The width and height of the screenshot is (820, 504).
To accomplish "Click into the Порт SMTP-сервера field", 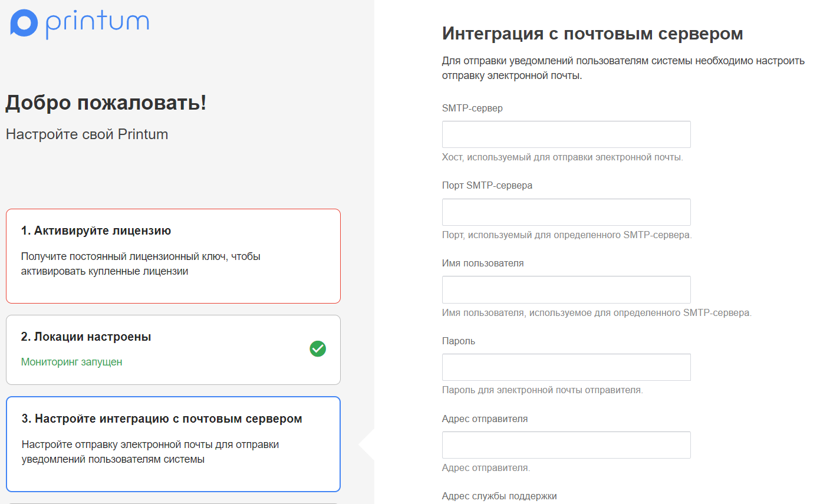I will 566,212.
